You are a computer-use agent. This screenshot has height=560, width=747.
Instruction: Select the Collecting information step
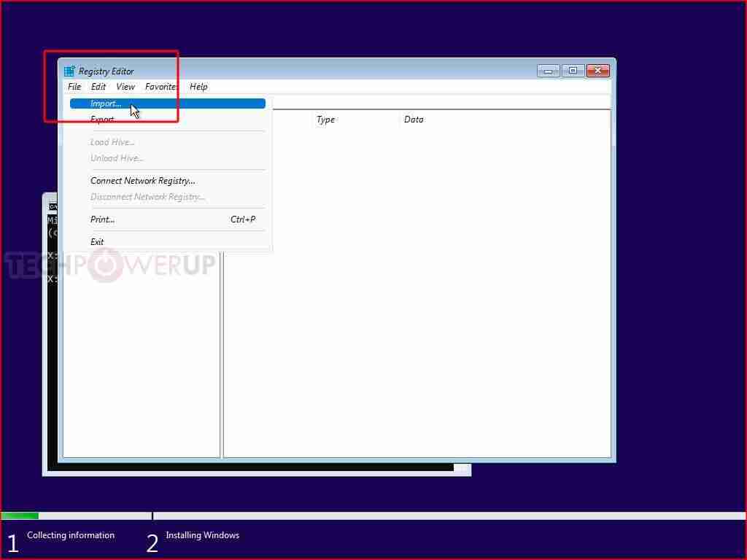point(71,534)
